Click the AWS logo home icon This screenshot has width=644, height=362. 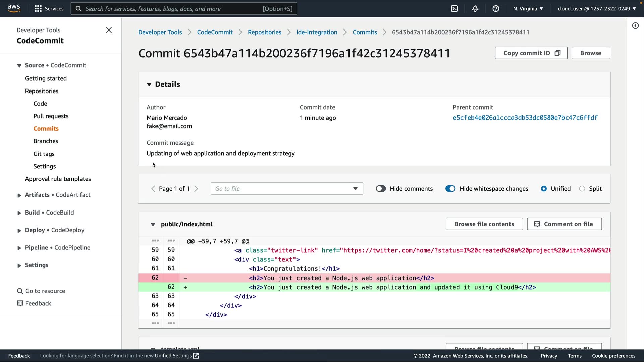tap(14, 8)
